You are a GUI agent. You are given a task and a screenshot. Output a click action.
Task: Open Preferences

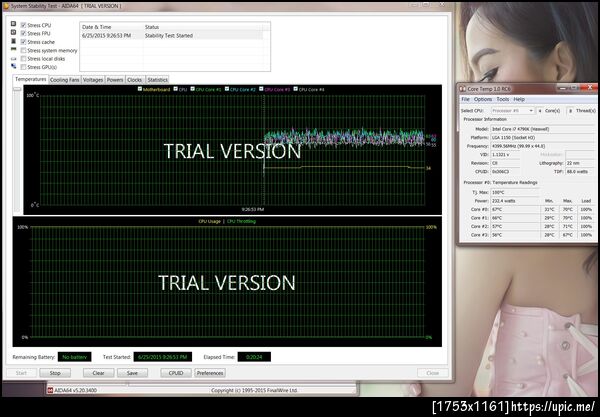pyautogui.click(x=210, y=373)
